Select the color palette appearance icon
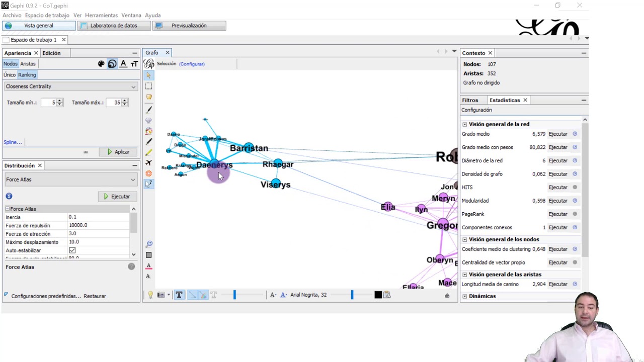The width and height of the screenshot is (644, 362). [101, 64]
